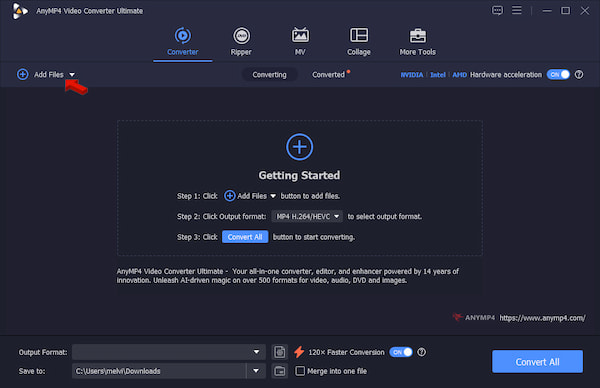The width and height of the screenshot is (600, 388).
Task: Open the feedback chat icon in title bar
Action: (497, 10)
